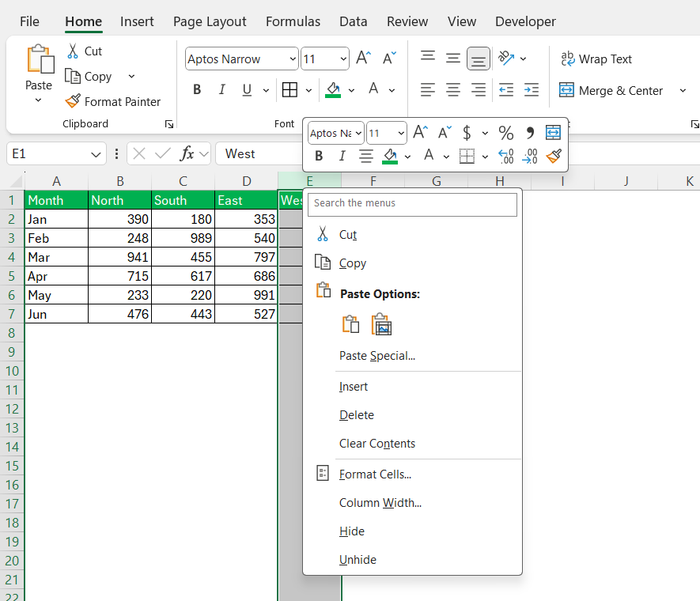Open Aptos Narrow font name dropdown in ribbon
This screenshot has height=601, width=700.
(293, 59)
